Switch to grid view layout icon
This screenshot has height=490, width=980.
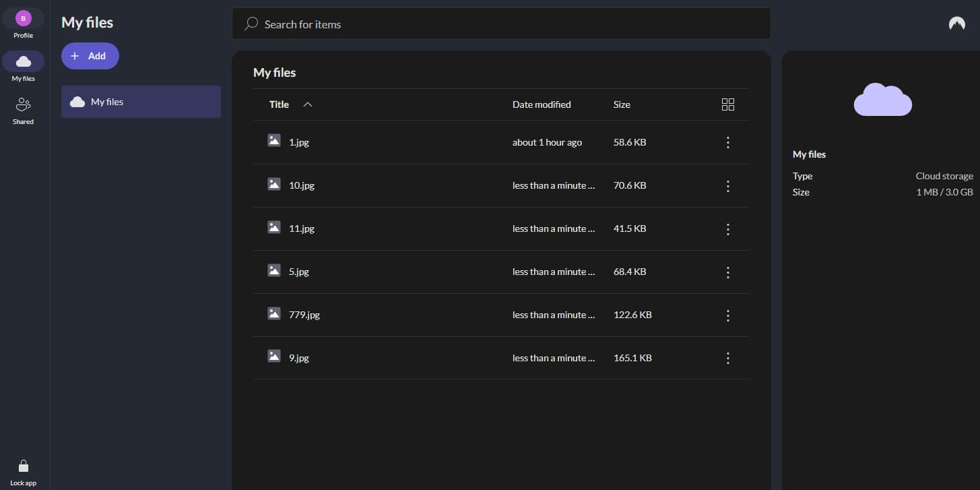727,104
